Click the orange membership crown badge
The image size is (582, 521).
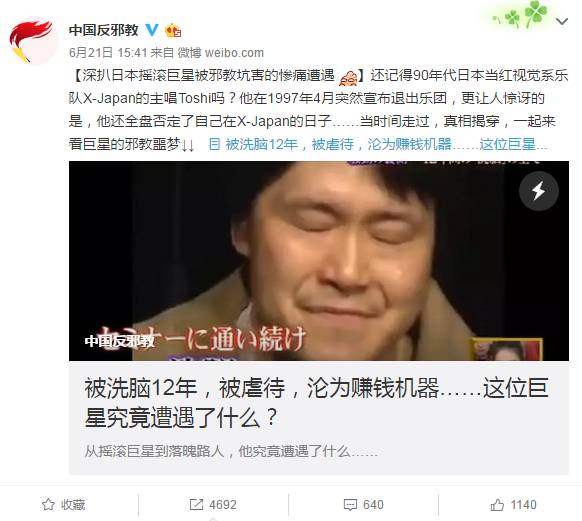tap(173, 30)
